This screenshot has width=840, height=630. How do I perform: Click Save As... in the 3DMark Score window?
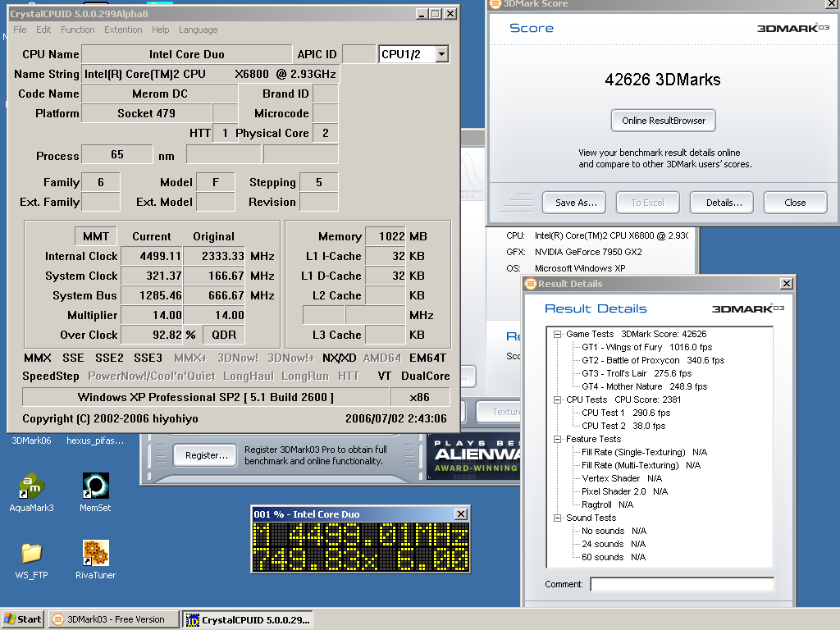click(x=573, y=203)
